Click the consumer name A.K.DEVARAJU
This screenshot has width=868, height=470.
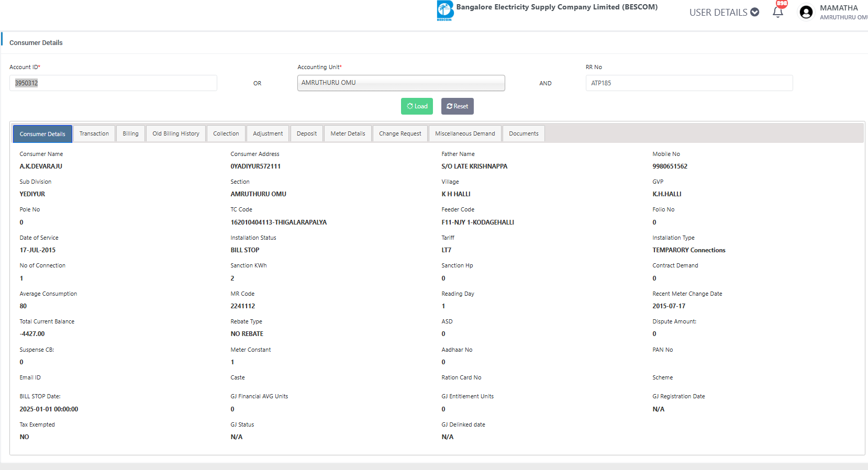[x=41, y=166]
